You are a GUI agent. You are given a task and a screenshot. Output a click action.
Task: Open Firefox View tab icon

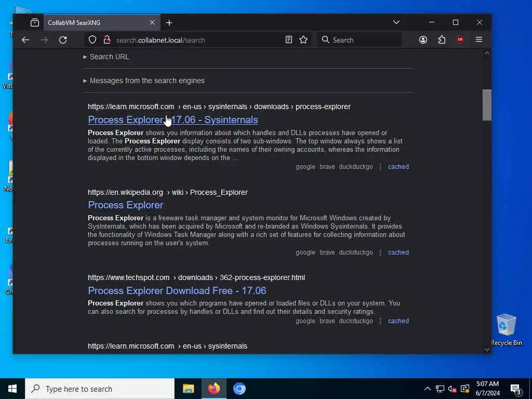[35, 23]
